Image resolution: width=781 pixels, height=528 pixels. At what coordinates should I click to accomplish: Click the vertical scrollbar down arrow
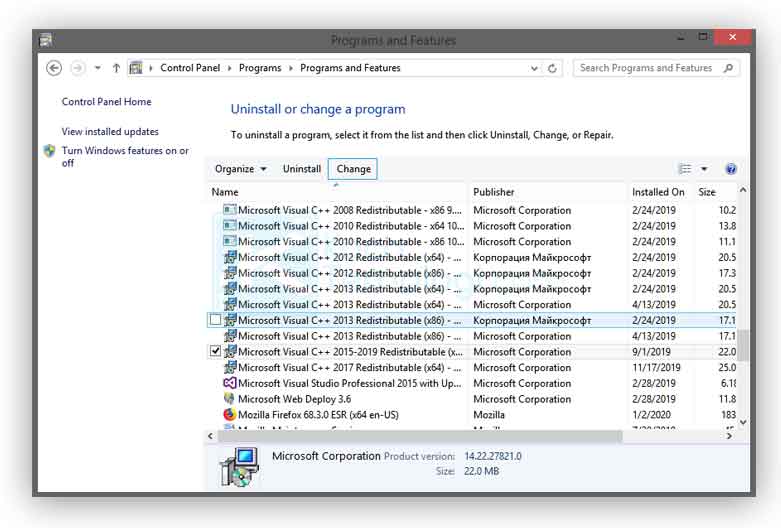743,422
